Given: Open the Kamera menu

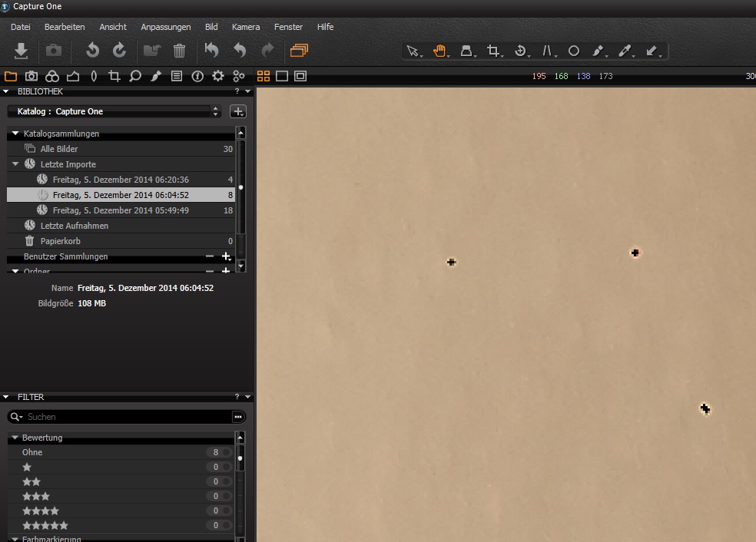Looking at the screenshot, I should point(246,27).
